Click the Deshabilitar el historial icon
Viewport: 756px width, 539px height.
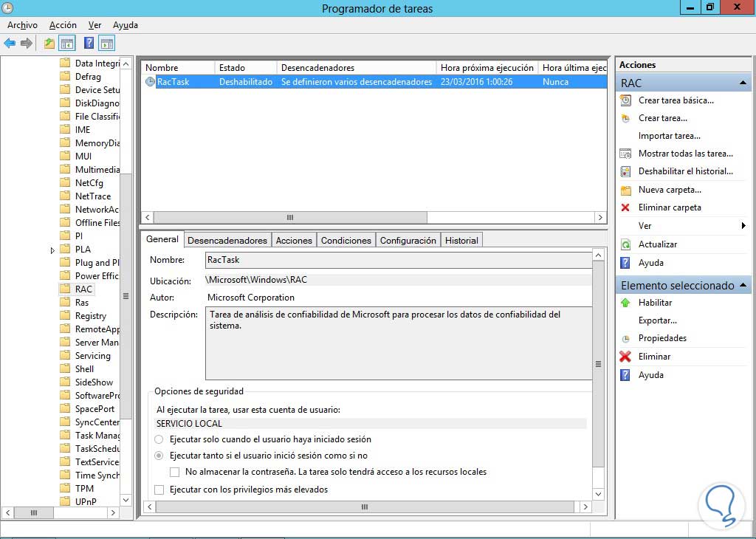coord(625,171)
